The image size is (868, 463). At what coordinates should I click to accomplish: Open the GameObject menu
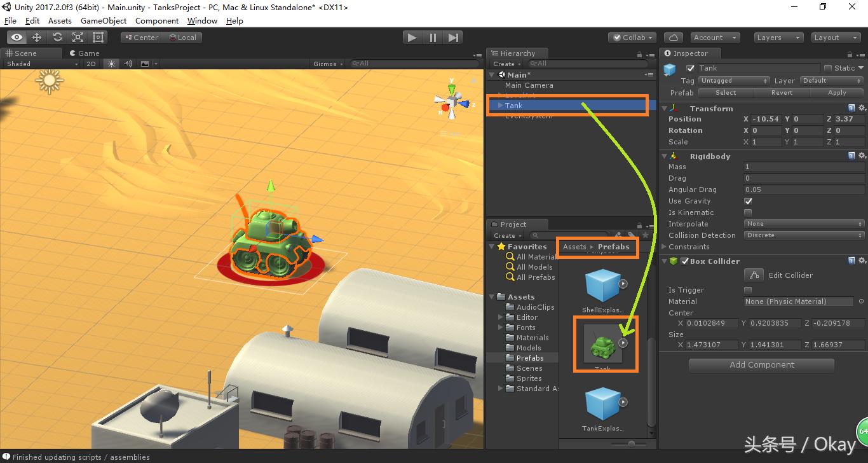click(104, 20)
